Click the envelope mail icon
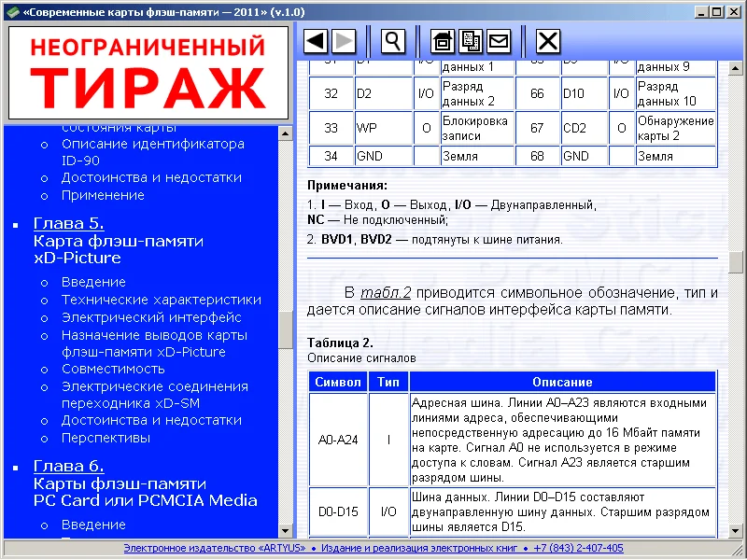Image resolution: width=747 pixels, height=560 pixels. tap(499, 41)
